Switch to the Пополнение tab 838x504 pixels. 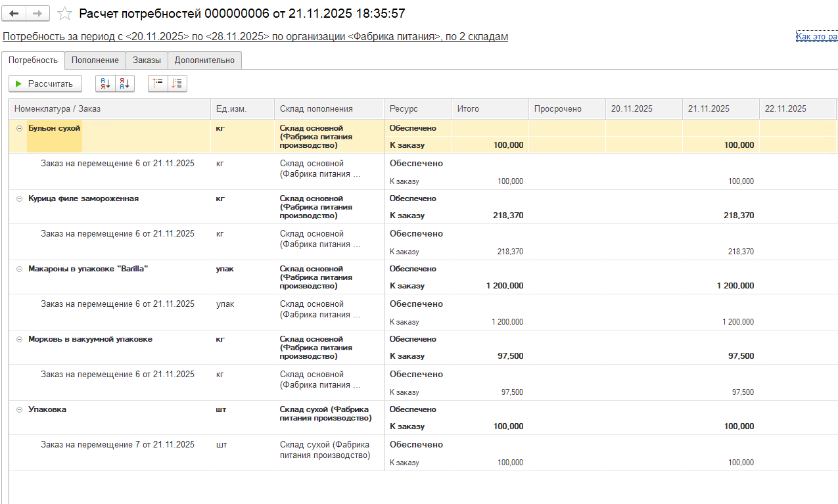(x=95, y=60)
